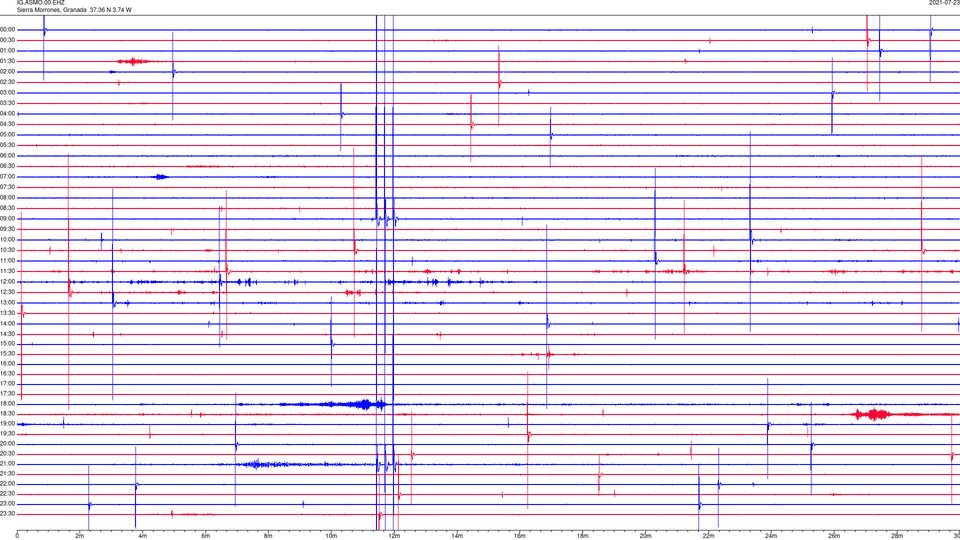The height and width of the screenshot is (540, 960).
Task: Click the 21:00 trace time label
Action: pos(8,463)
